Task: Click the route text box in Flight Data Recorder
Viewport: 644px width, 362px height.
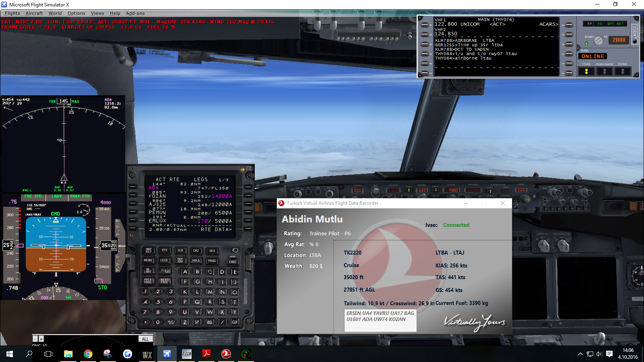Action: pos(380,320)
